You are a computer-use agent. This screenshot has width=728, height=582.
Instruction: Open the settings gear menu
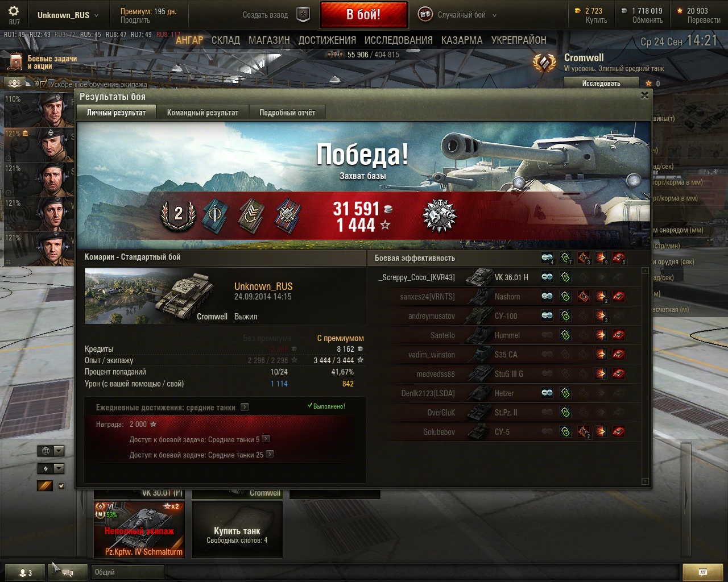(x=14, y=11)
